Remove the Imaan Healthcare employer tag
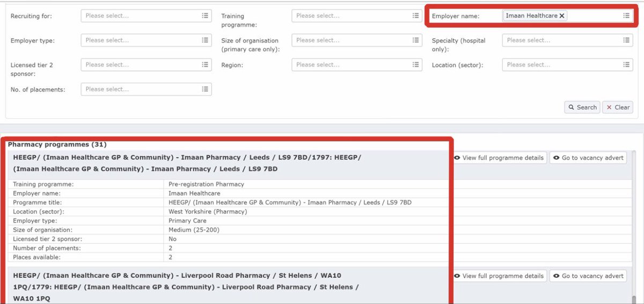The width and height of the screenshot is (644, 304). point(562,16)
